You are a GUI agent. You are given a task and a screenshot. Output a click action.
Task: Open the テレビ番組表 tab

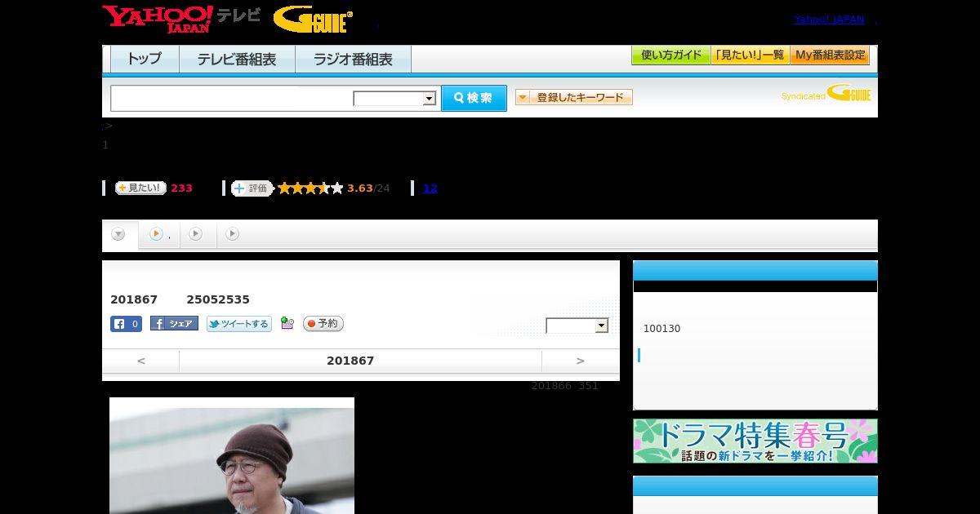click(237, 60)
